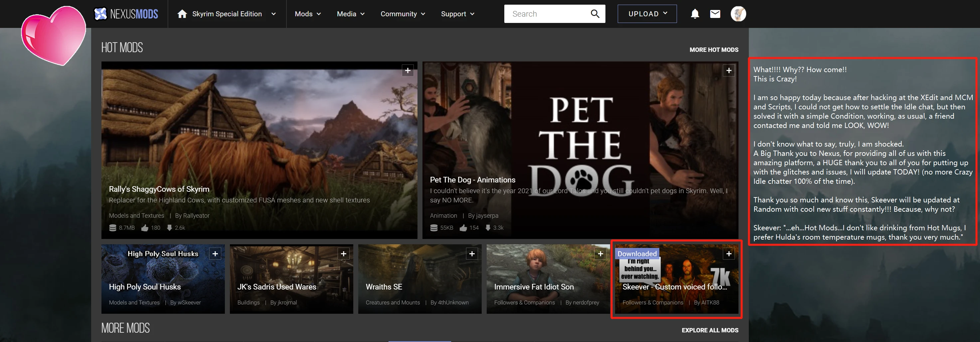
Task: Click plus icon on Skeever follower card
Action: pyautogui.click(x=729, y=254)
